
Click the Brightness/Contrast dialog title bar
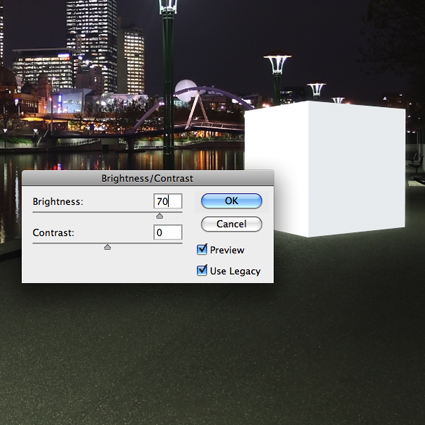click(148, 178)
